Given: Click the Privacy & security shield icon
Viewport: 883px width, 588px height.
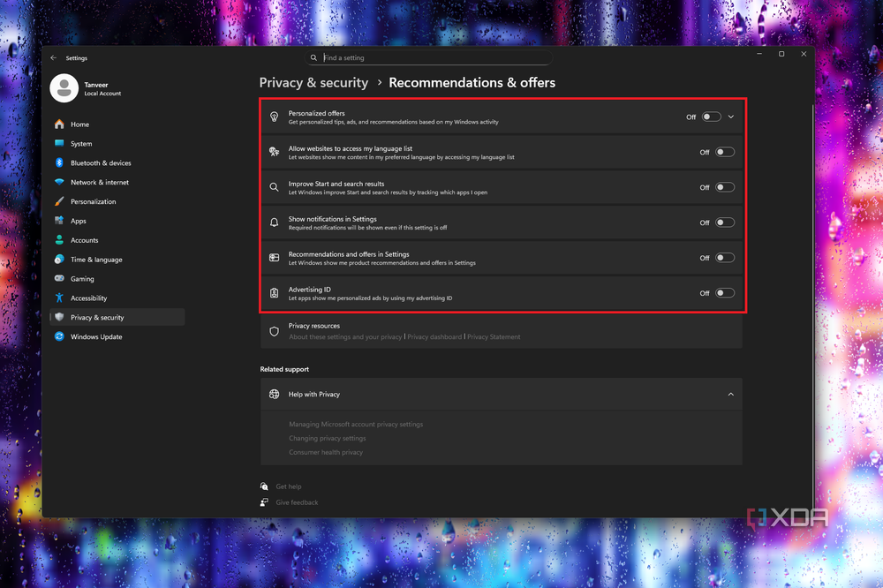Looking at the screenshot, I should 59,317.
